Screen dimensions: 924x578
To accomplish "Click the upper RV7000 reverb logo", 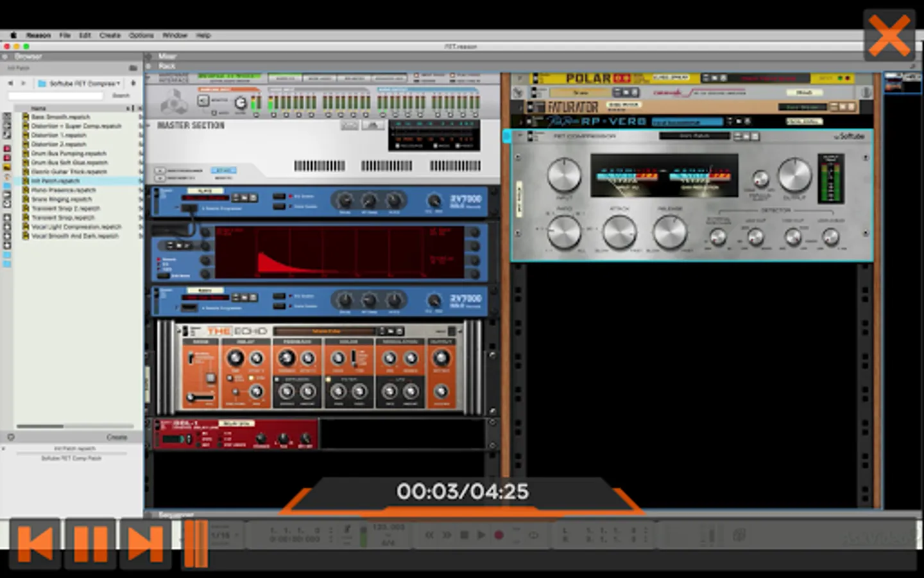I will click(465, 201).
